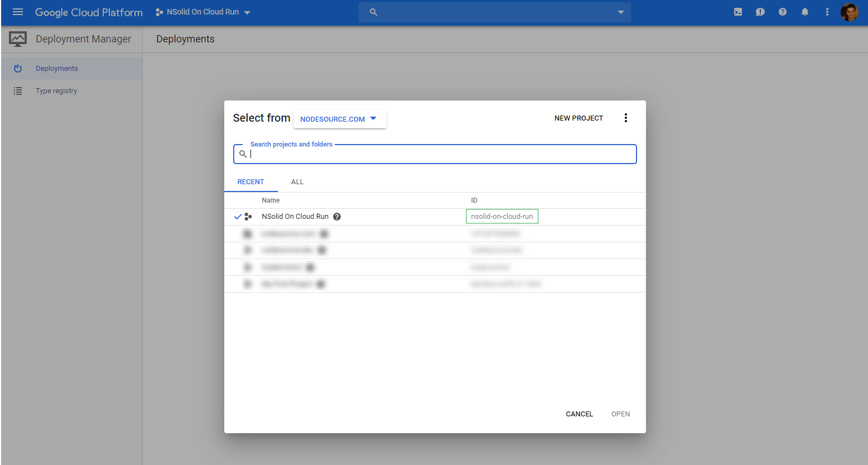Click the OPEN button

[x=620, y=414]
